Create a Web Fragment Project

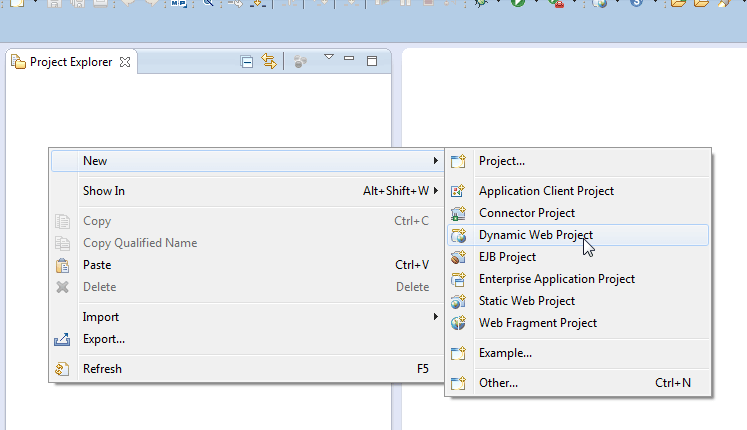(x=578, y=323)
